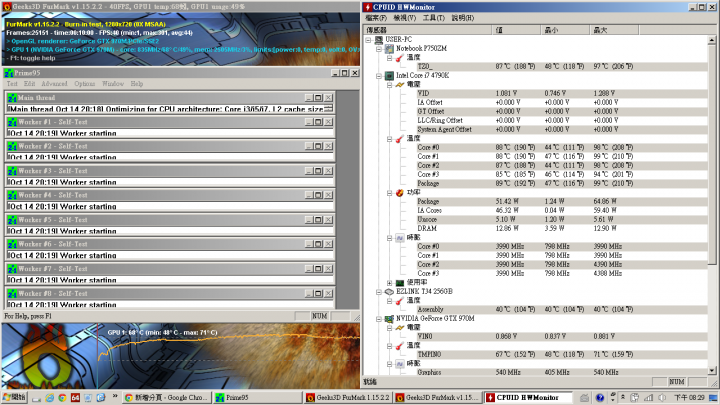This screenshot has width=720, height=405.
Task: Collapse the i7 4790K powers (功率) group
Action: 389,193
